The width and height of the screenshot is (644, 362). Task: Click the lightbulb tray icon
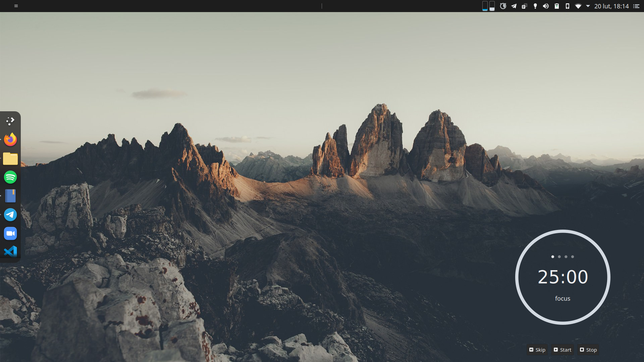pyautogui.click(x=535, y=6)
